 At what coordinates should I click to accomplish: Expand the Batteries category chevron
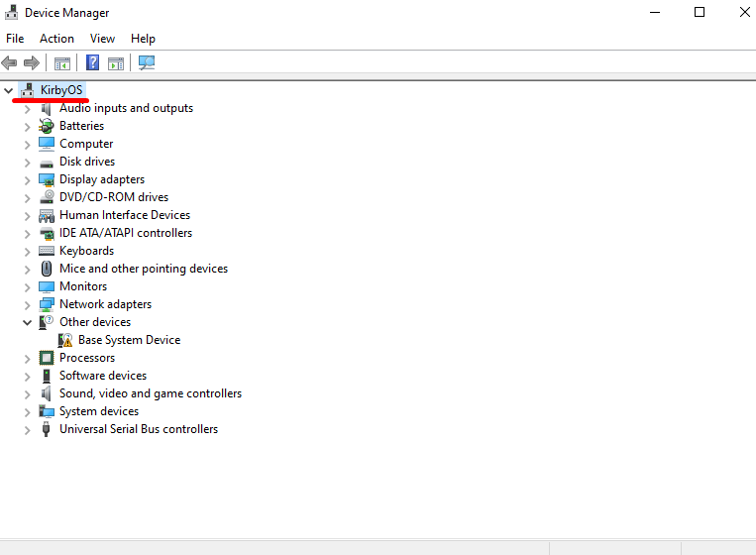tap(28, 127)
